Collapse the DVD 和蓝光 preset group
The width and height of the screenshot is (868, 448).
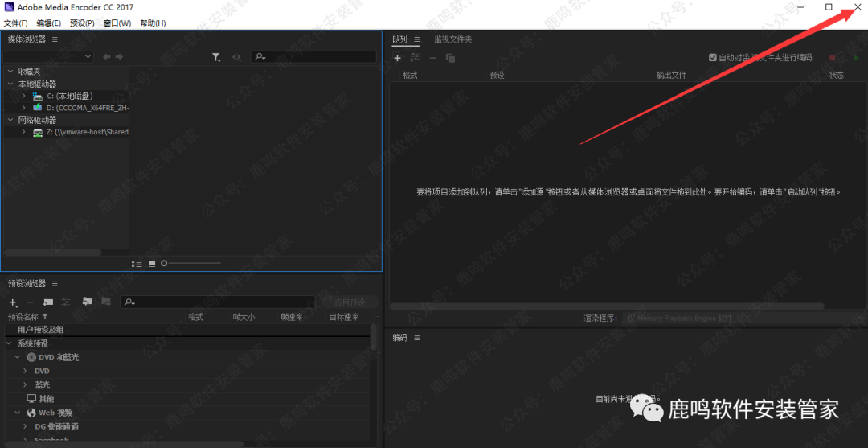(x=18, y=356)
